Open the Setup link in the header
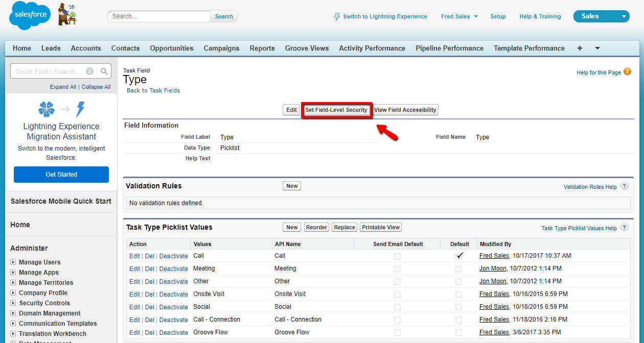The height and width of the screenshot is (343, 644). 498,16
